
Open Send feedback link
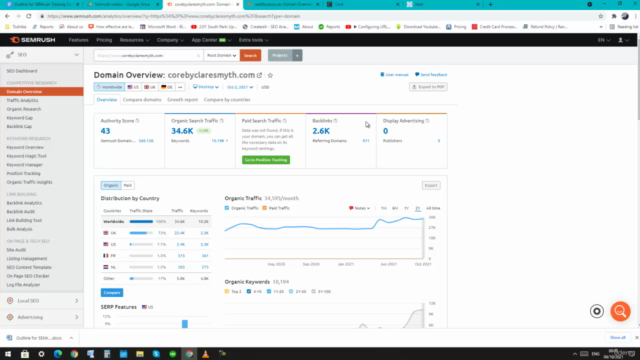(x=431, y=75)
